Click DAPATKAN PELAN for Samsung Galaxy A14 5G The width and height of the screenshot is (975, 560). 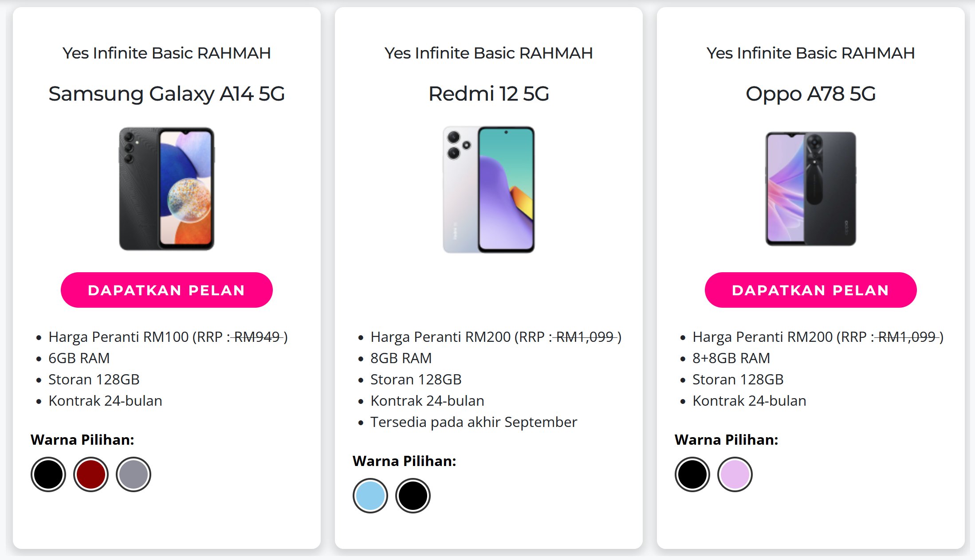click(x=166, y=290)
